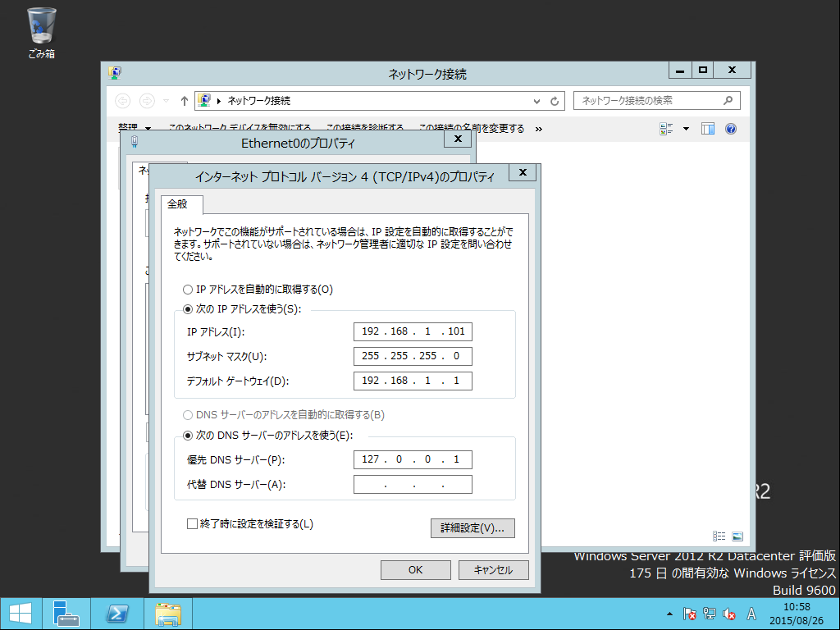Open the address bar history dropdown

click(x=536, y=101)
